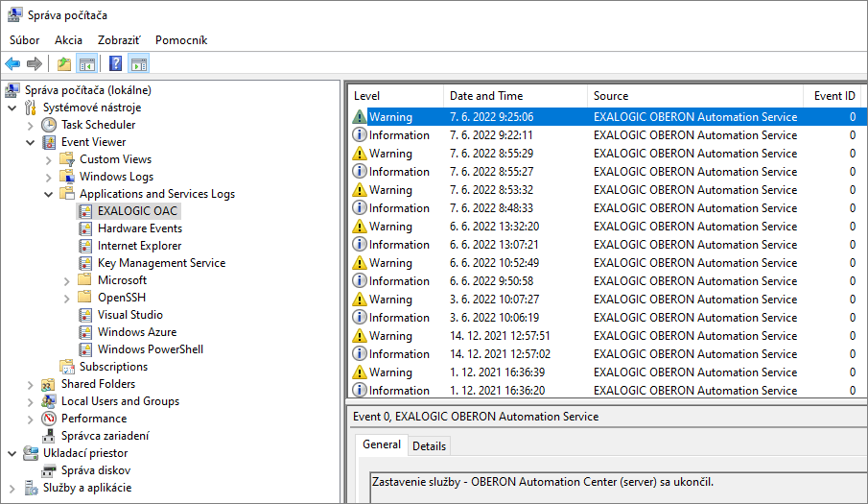
Task: Toggle the Show/Hide Action Pane button
Action: pos(139,64)
